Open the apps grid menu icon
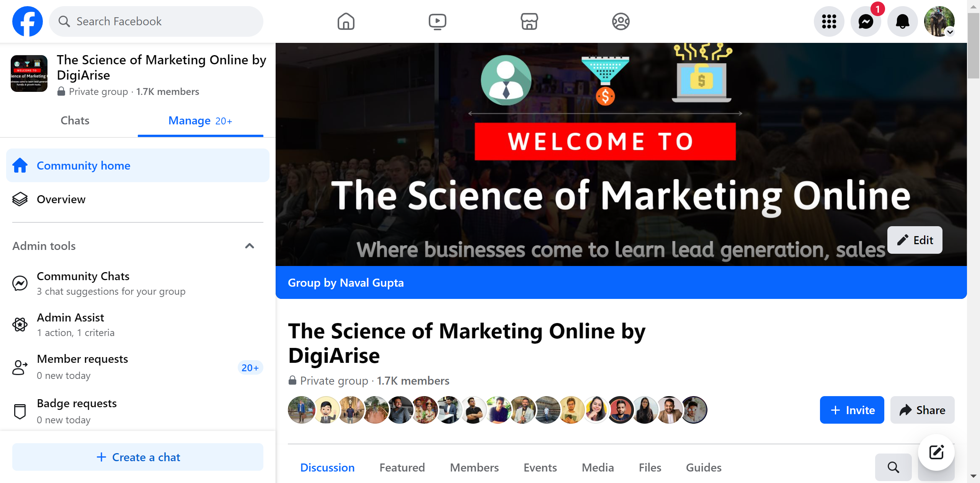 tap(829, 21)
